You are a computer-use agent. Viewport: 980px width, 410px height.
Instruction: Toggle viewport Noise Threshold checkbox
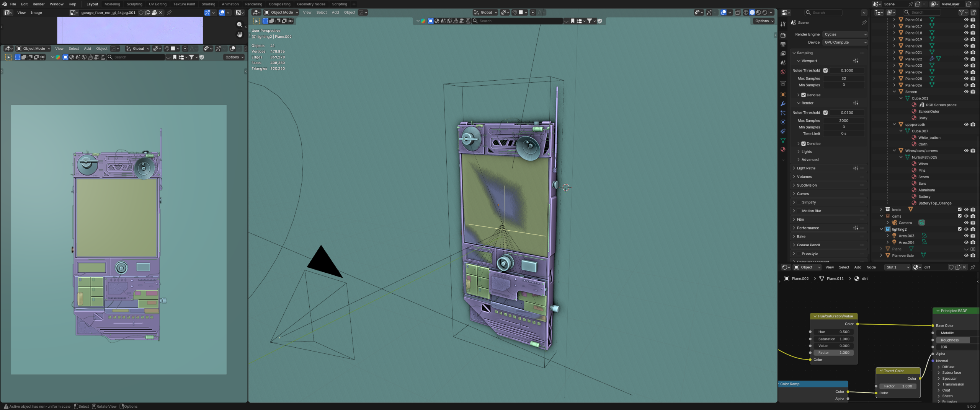point(825,70)
